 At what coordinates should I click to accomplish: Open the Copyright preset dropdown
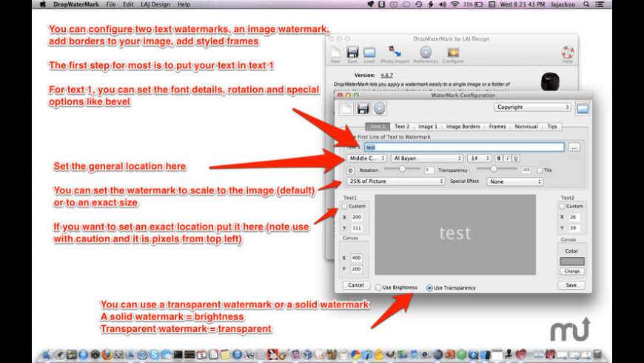[x=532, y=107]
